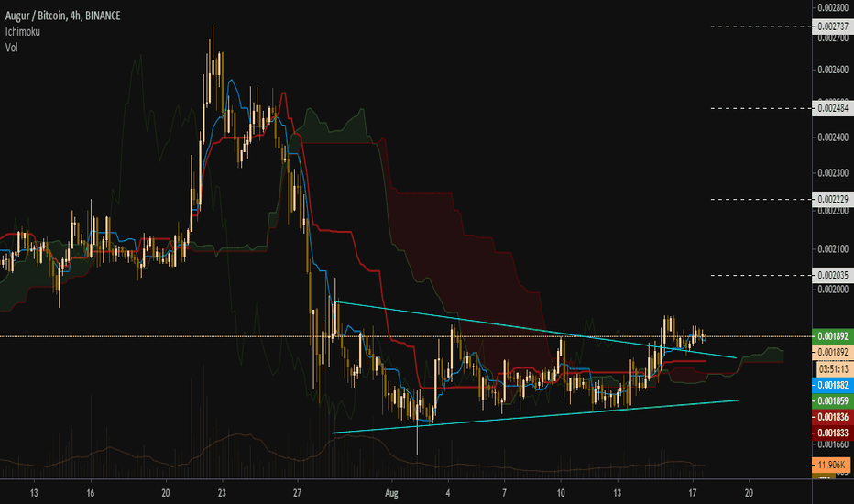Screen dimensions: 854x504
Task: Click the 0.002800 axis label
Action: pos(833,7)
